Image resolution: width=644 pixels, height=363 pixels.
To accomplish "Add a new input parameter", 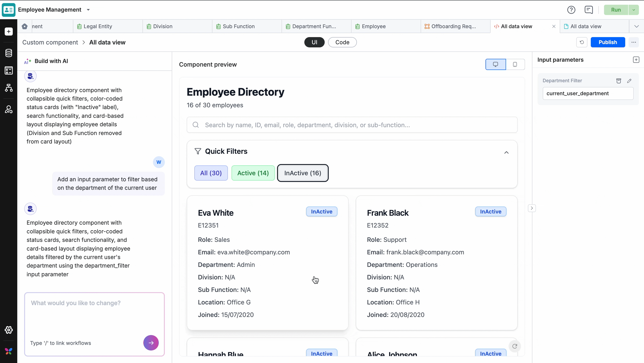I will pos(636,60).
